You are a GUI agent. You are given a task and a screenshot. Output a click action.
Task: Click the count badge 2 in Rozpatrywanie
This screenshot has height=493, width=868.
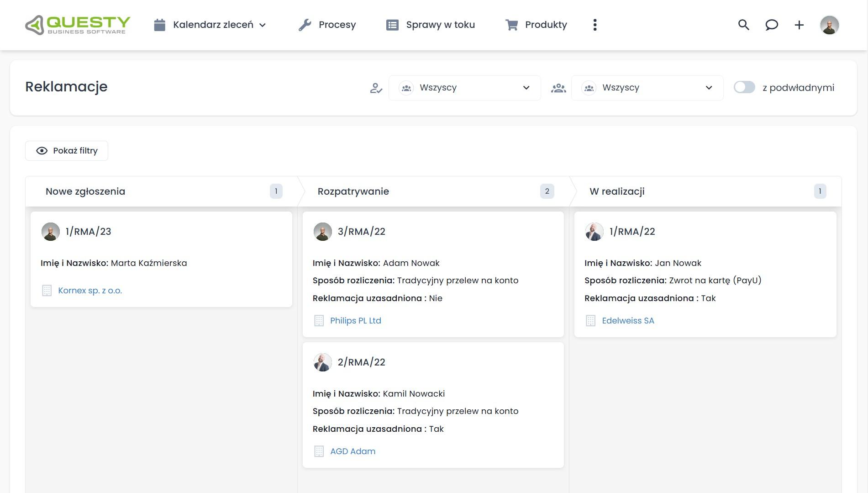(547, 191)
